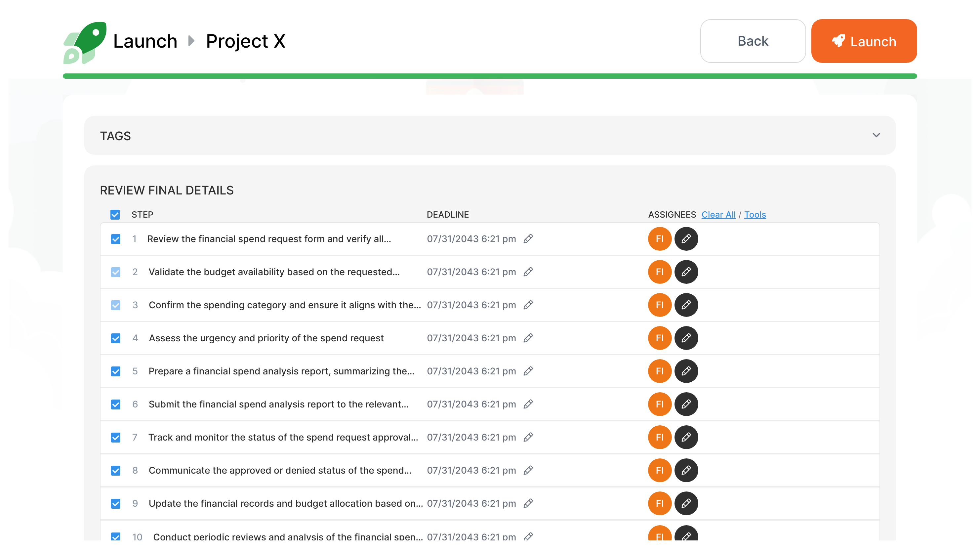Viewport: 980px width, 553px height.
Task: Click FI assignee avatar on step 9
Action: (x=659, y=503)
